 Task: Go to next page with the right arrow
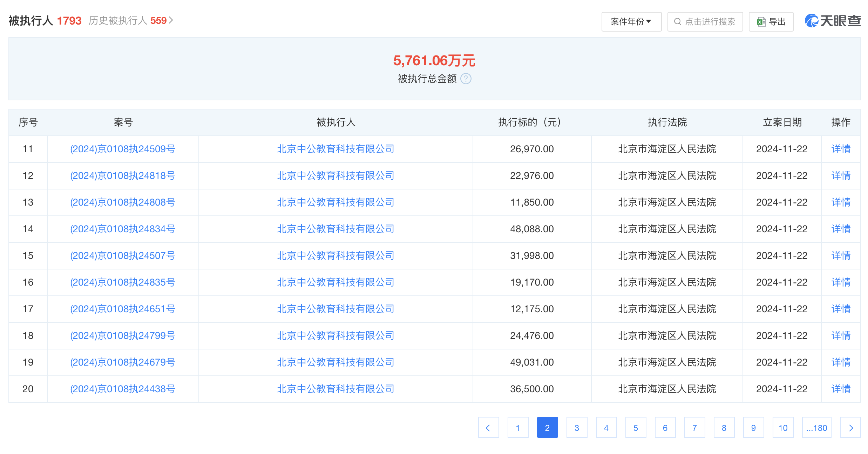point(850,427)
